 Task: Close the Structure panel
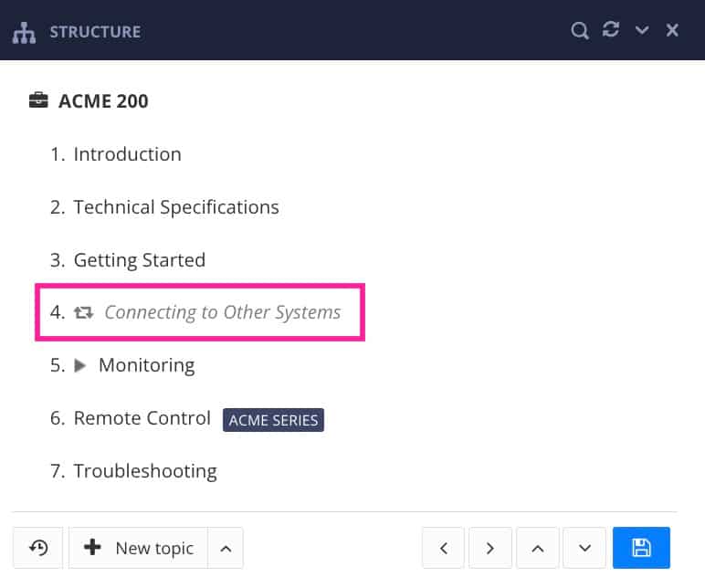pos(672,31)
